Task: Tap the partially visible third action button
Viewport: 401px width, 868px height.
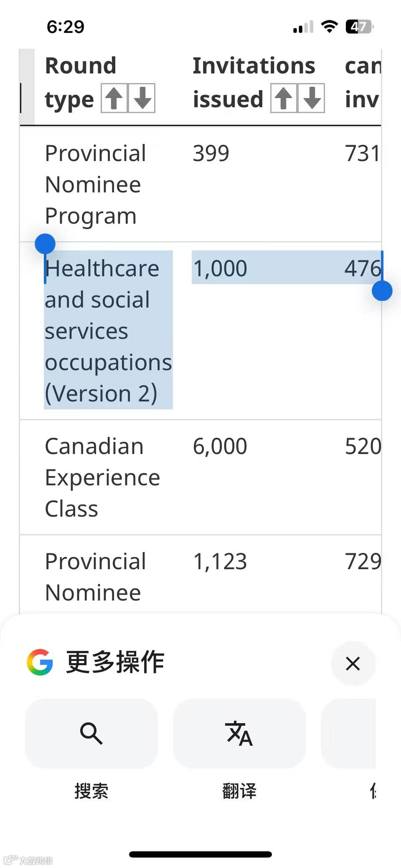Action: [349, 734]
